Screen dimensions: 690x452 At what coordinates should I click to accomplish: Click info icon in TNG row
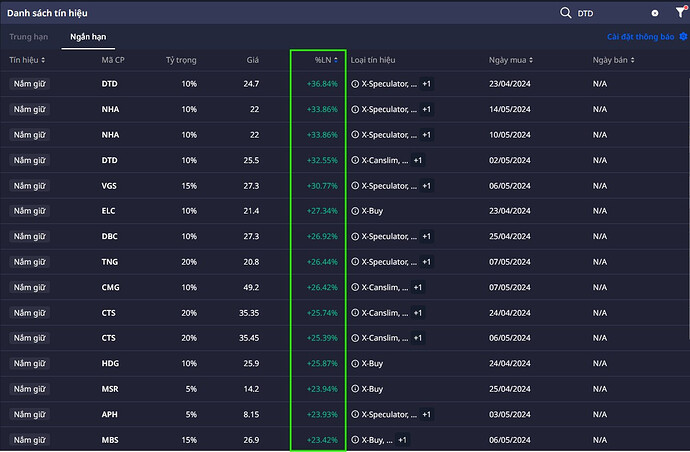click(x=355, y=262)
